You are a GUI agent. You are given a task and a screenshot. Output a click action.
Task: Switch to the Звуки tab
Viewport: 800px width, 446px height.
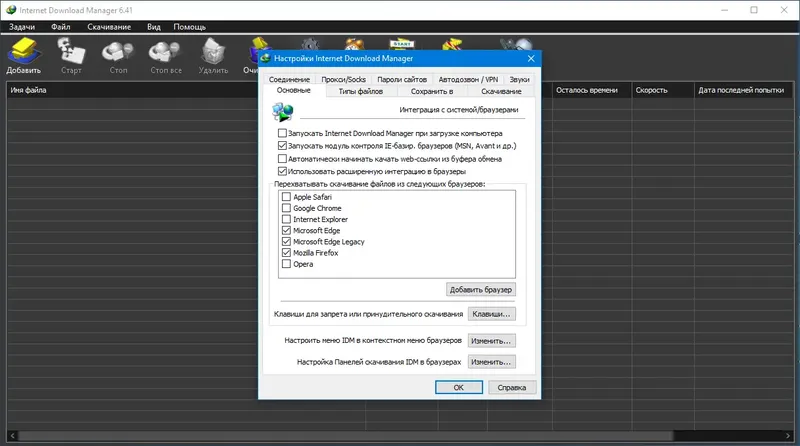coord(519,79)
